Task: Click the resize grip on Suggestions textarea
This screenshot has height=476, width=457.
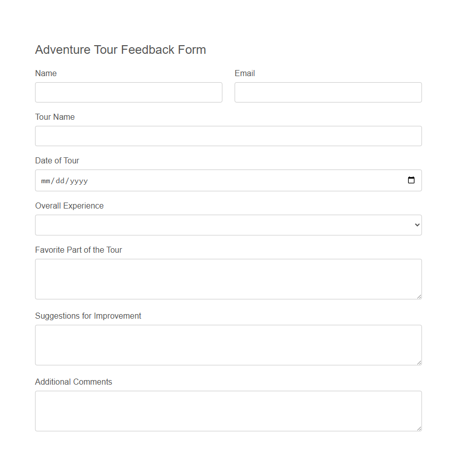Action: click(x=419, y=363)
